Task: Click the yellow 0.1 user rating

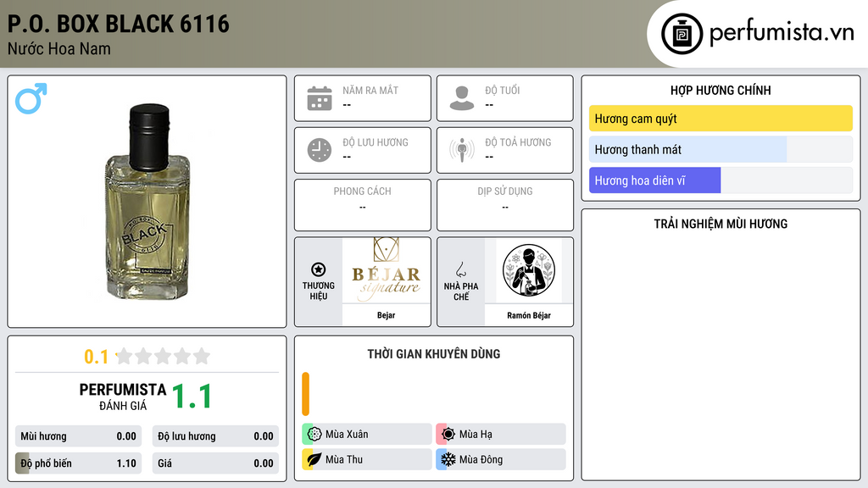Action: tap(97, 357)
